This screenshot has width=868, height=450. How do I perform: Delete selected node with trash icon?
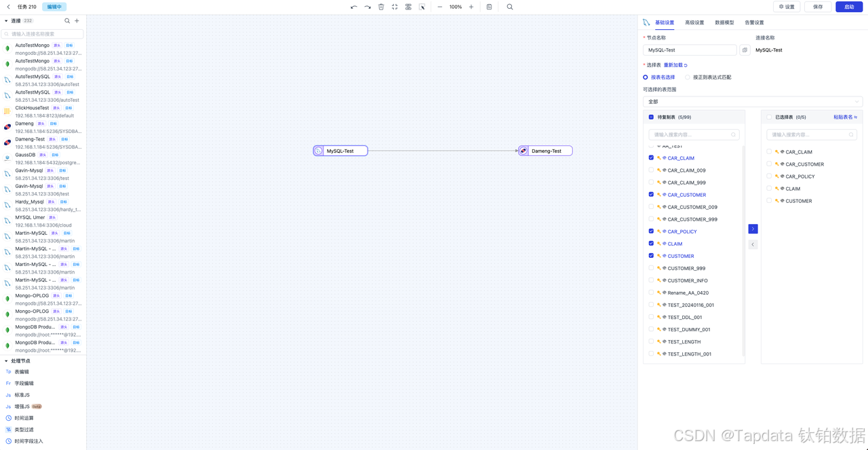coord(381,7)
